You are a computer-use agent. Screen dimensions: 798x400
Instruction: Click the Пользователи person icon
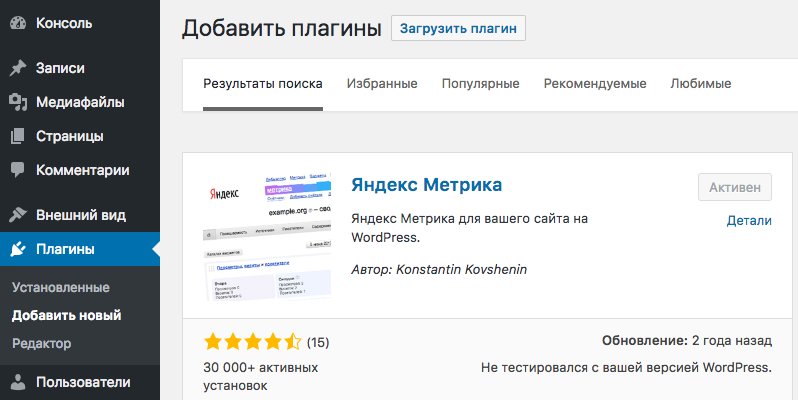18,382
